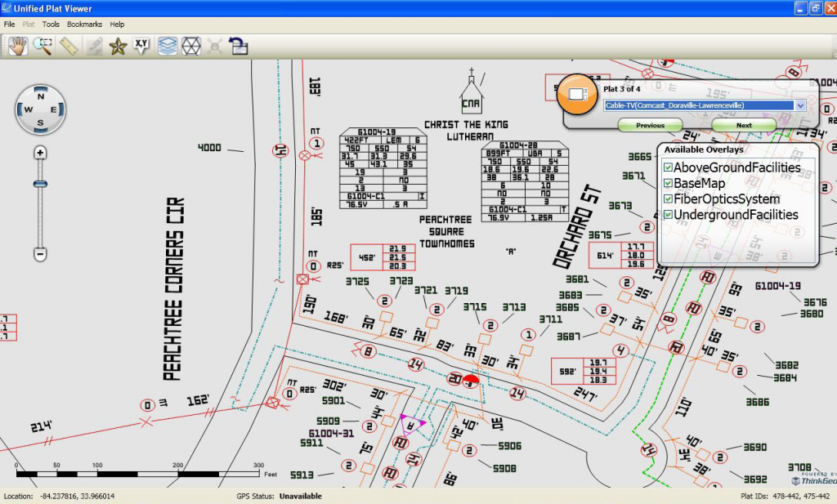This screenshot has height=504, width=837.
Task: Uncheck BaseMap overlay
Action: point(668,183)
